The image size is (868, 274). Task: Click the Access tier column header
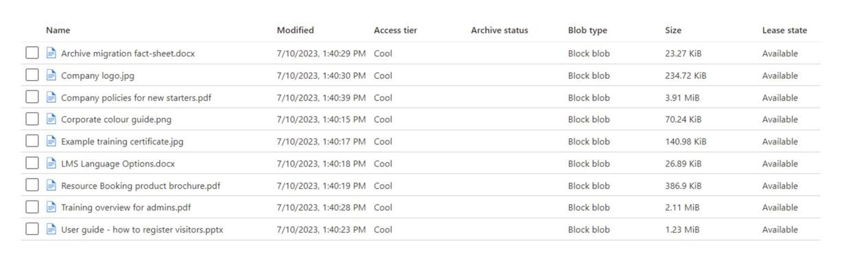point(395,30)
